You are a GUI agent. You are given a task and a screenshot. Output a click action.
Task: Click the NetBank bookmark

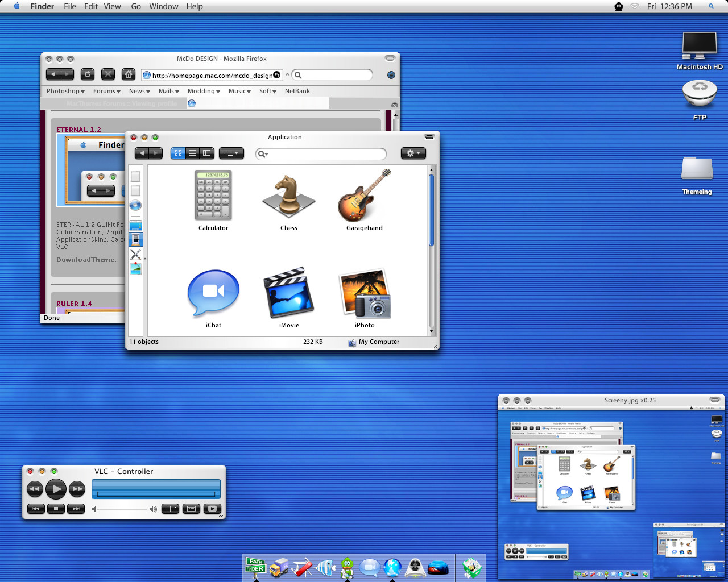tap(297, 91)
